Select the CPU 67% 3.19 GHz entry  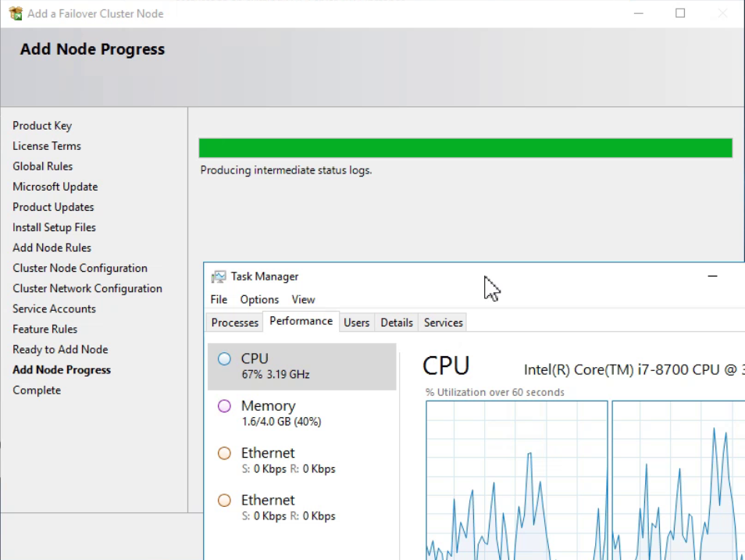click(301, 366)
